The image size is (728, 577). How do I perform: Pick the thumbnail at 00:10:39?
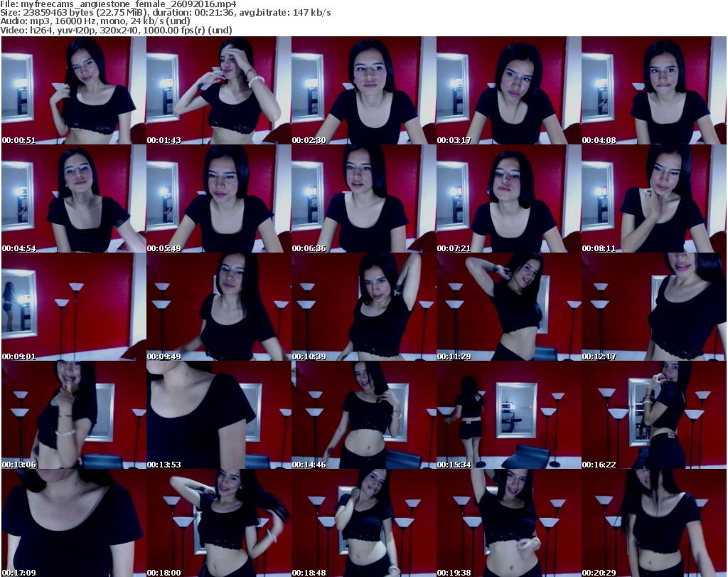coord(363,307)
